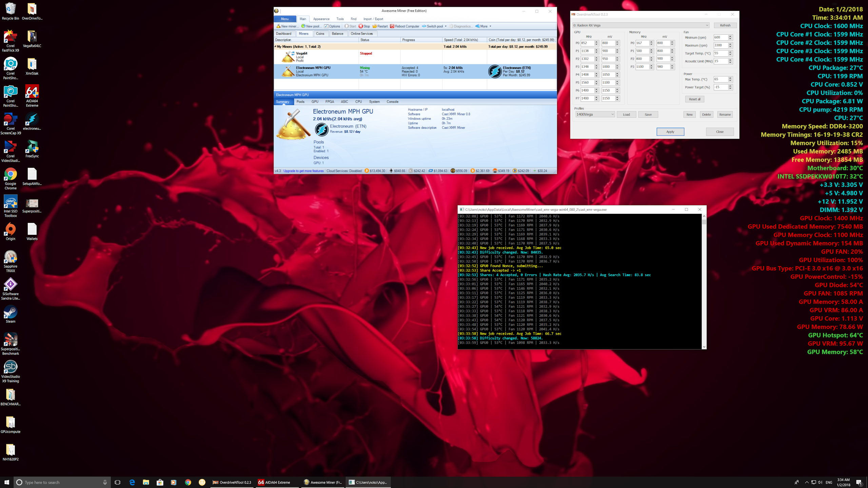Select the Google Chrome desktop icon
This screenshot has height=488, width=868.
(11, 179)
